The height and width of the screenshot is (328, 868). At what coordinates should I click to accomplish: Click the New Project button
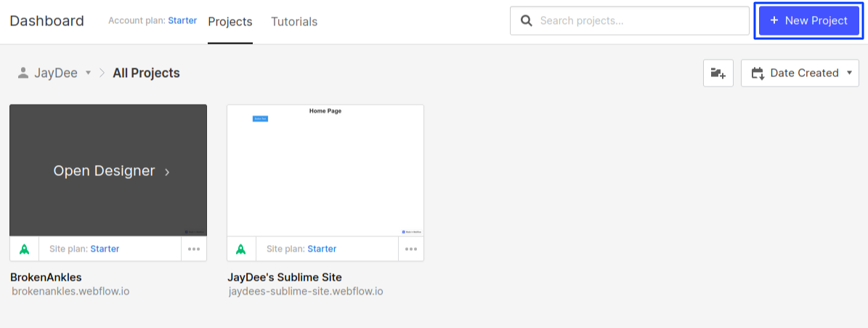tap(808, 20)
